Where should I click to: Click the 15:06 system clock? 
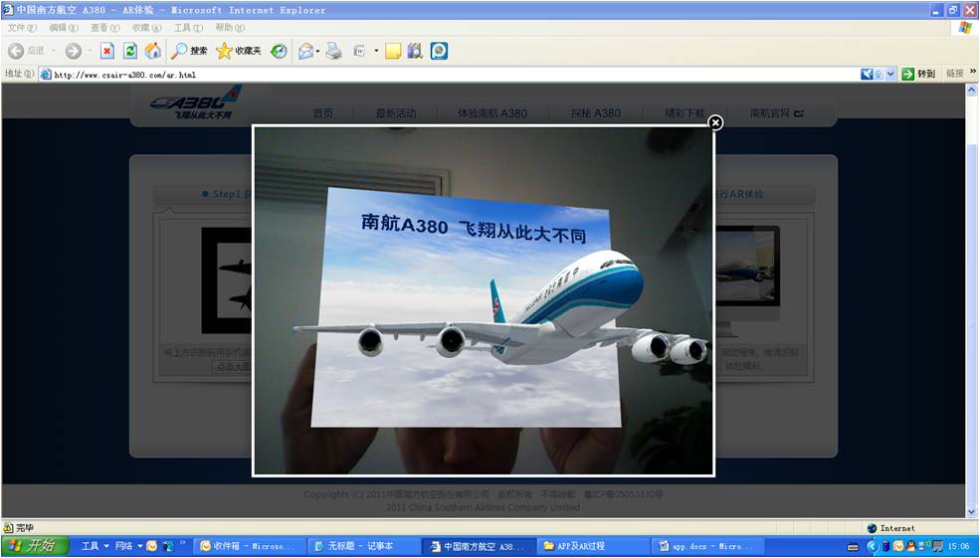(958, 546)
